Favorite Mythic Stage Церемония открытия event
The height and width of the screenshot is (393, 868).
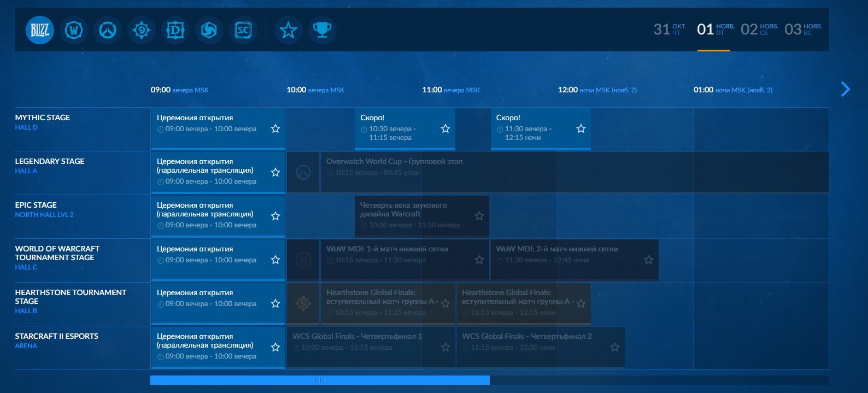pyautogui.click(x=275, y=128)
